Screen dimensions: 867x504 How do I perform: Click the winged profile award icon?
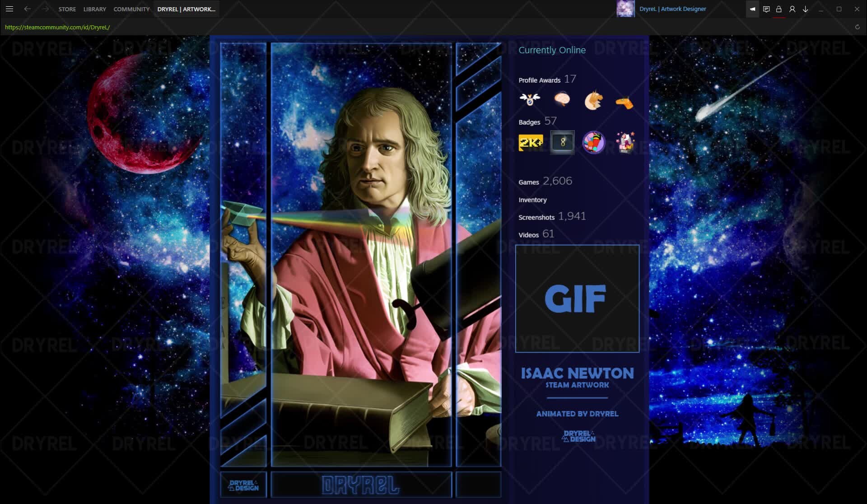click(x=530, y=100)
